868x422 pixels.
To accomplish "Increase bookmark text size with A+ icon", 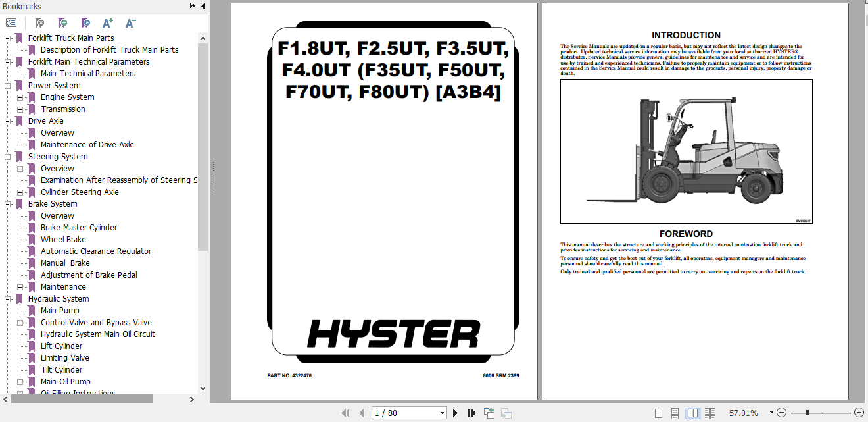I will pos(107,22).
